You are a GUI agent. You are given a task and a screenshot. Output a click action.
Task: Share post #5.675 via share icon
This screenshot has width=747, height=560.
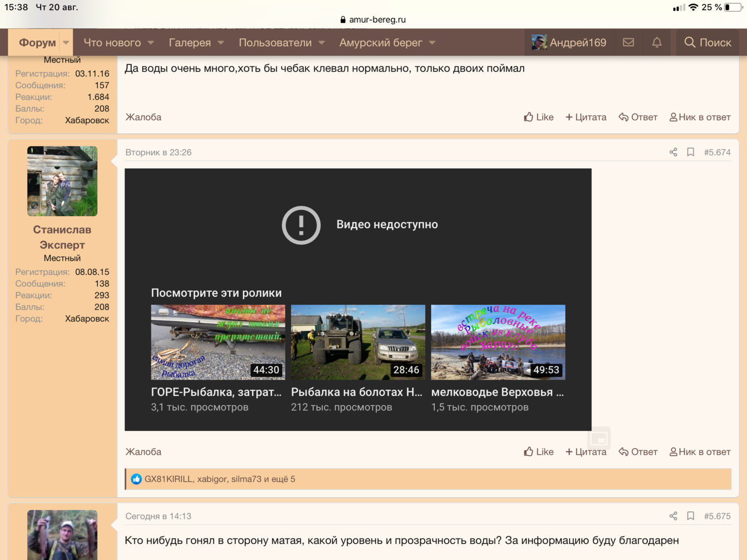673,516
